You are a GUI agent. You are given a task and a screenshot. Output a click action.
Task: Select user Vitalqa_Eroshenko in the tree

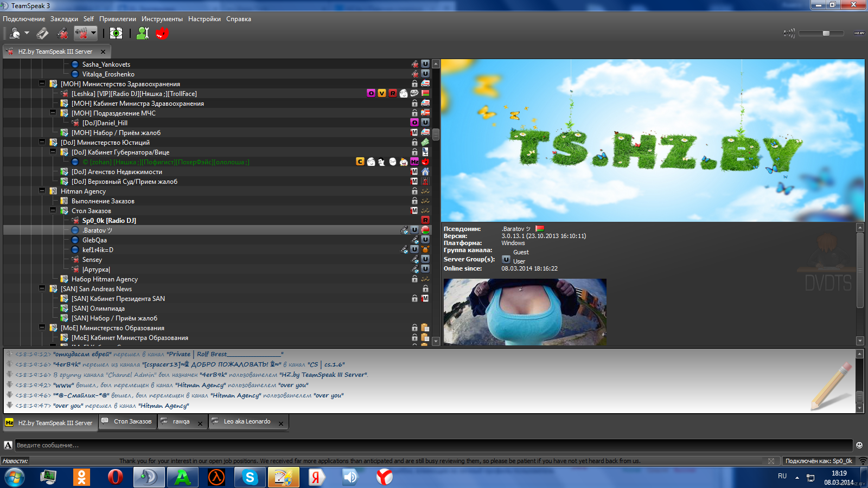(x=108, y=74)
